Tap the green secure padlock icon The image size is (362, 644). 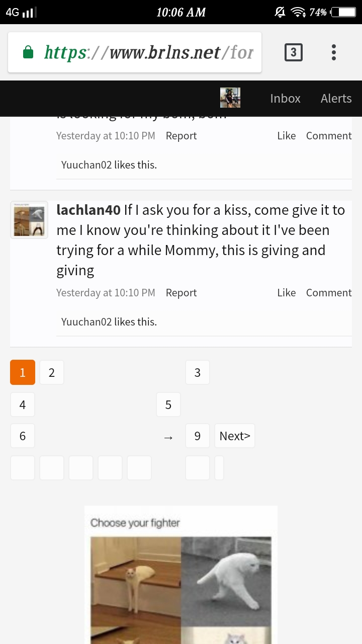(x=28, y=52)
